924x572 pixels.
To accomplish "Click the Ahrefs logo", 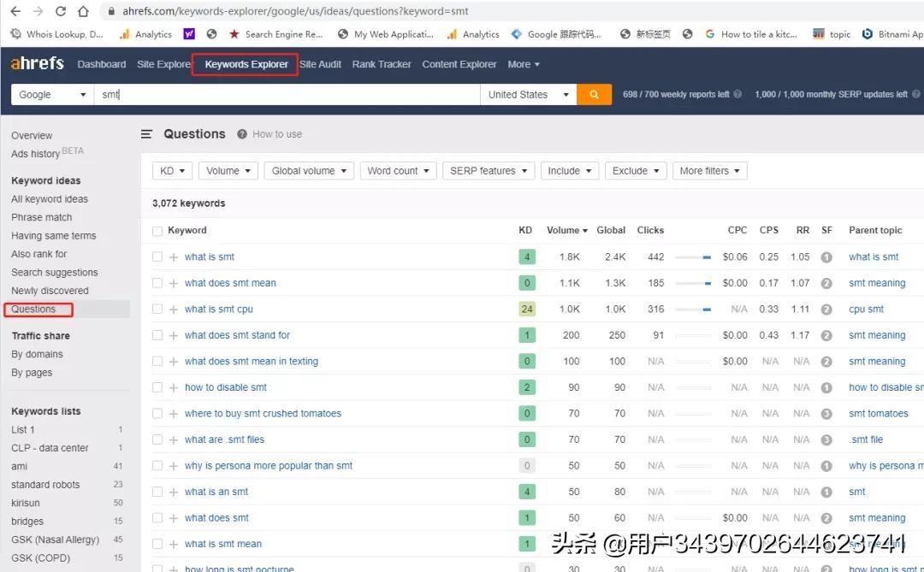I will click(37, 63).
